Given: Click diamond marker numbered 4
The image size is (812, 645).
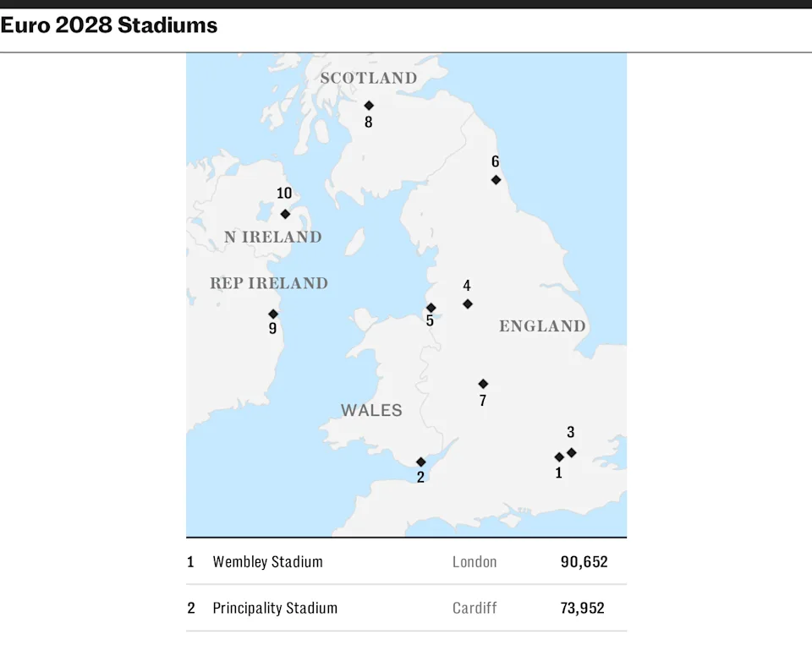Looking at the screenshot, I should (x=468, y=304).
